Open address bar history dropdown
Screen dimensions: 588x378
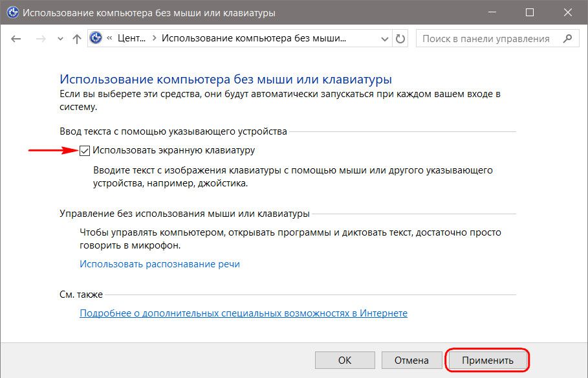[384, 39]
